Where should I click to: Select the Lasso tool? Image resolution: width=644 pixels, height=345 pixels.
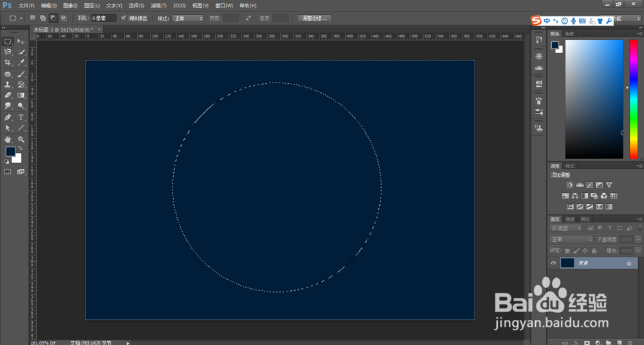(x=7, y=52)
